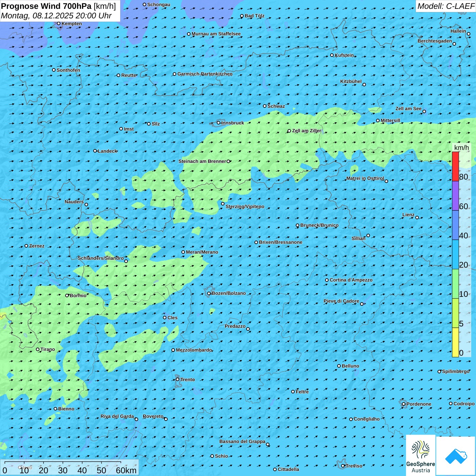
Task: Click the yellow 0–5 km/h legend swatch
Action: coord(455,342)
